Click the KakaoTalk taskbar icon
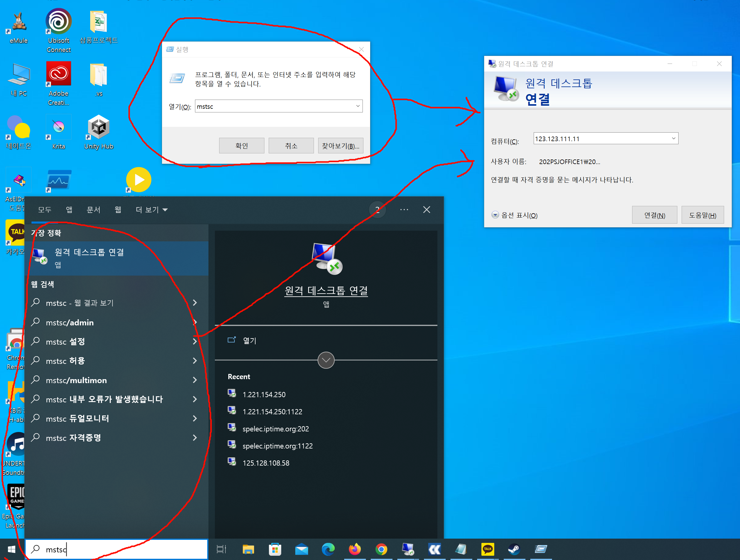The image size is (740, 560). pos(488,549)
